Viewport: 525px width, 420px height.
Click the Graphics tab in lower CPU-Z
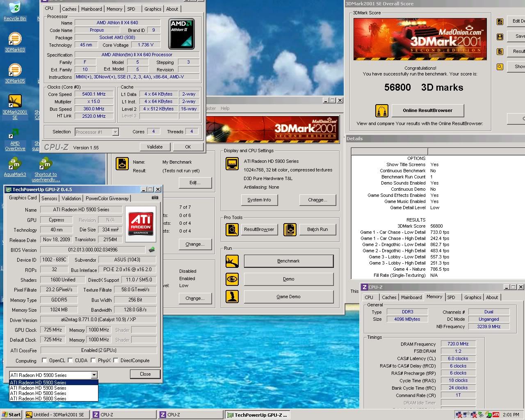coord(472,297)
